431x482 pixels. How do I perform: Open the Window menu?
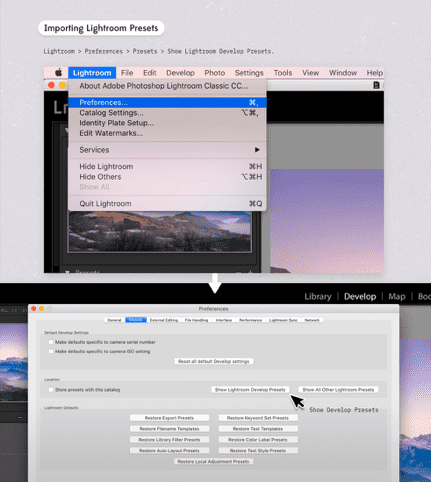pyautogui.click(x=343, y=73)
